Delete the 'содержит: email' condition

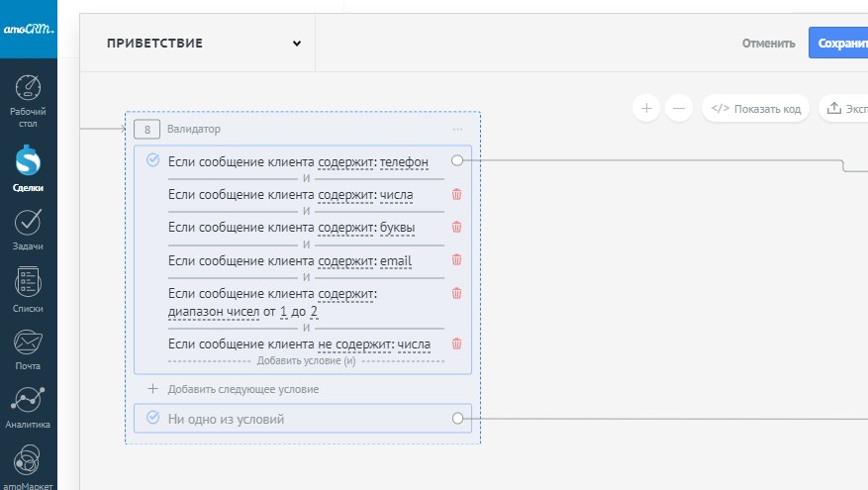456,259
